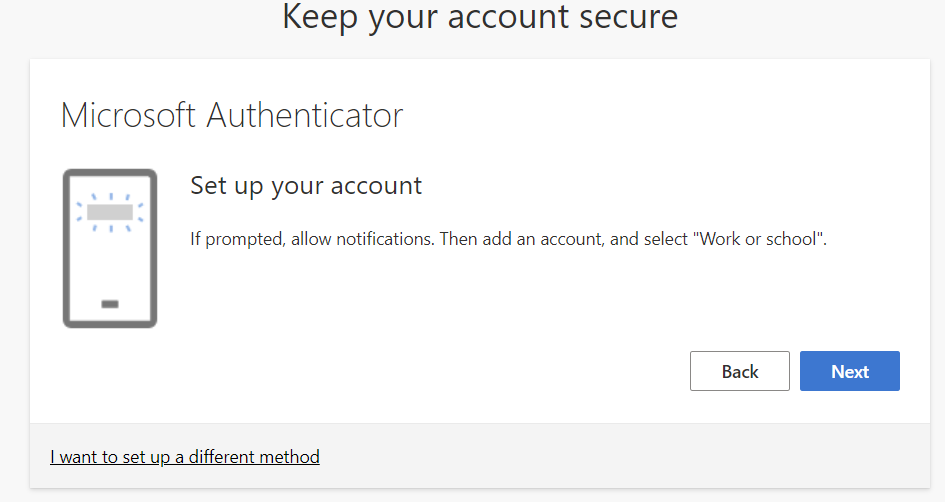Click the home button on phone graphic
The width and height of the screenshot is (945, 502).
coord(110,303)
